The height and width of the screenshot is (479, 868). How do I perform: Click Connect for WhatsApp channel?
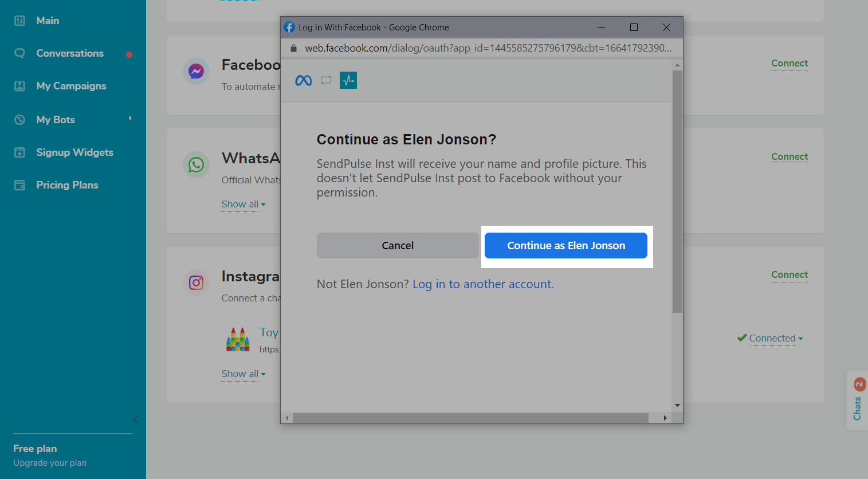coord(790,157)
